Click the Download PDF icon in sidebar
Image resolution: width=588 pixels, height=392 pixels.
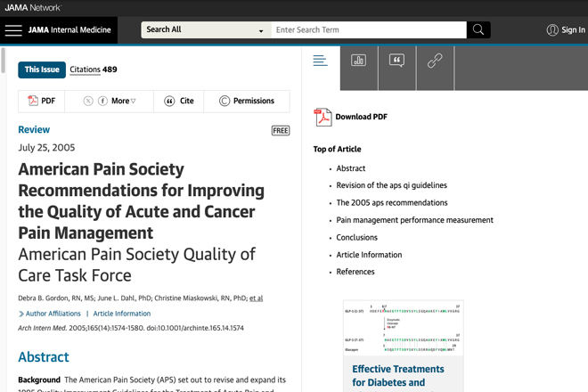coord(323,117)
